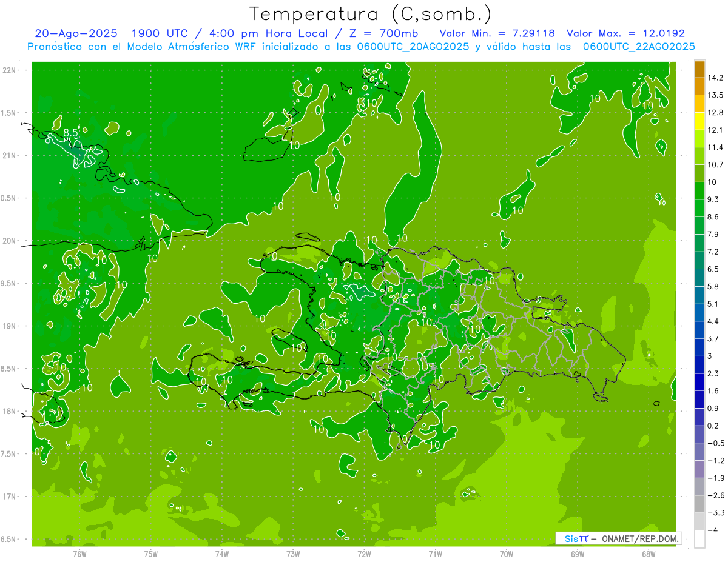Click the '71W' longitude label

pos(435,554)
